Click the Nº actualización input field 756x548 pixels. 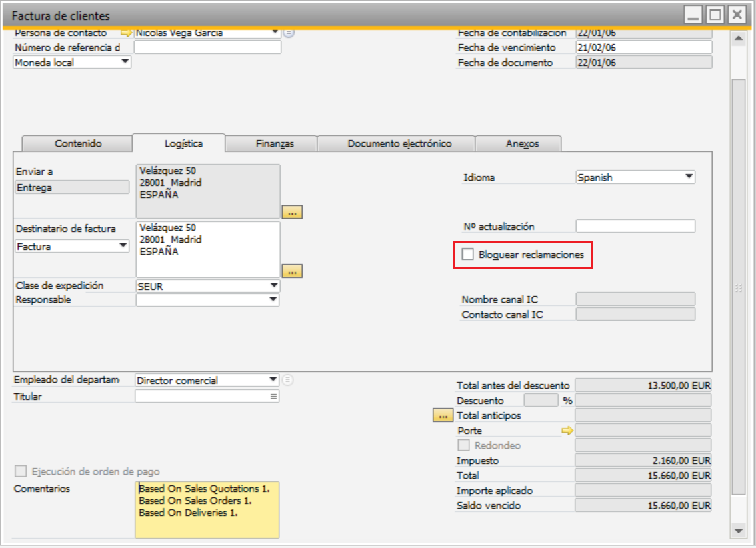point(635,227)
